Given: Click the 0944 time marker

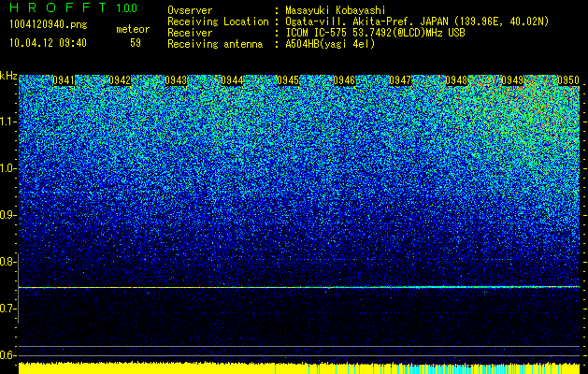Looking at the screenshot, I should 232,80.
